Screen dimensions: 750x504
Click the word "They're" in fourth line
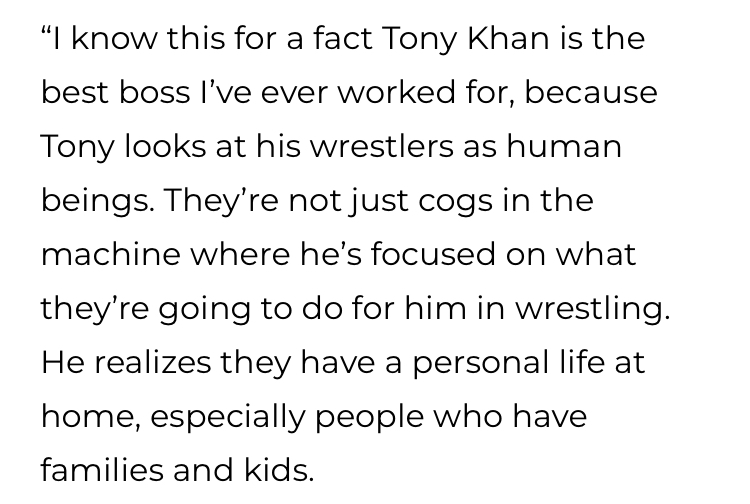click(x=221, y=200)
